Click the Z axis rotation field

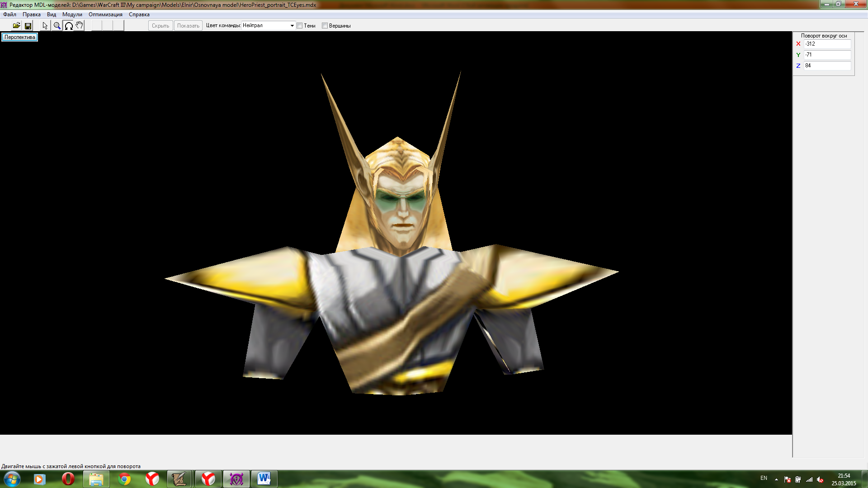point(827,66)
